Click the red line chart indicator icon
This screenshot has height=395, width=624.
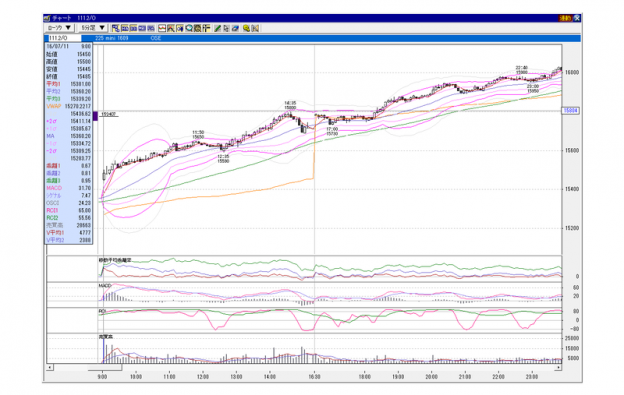(x=162, y=28)
